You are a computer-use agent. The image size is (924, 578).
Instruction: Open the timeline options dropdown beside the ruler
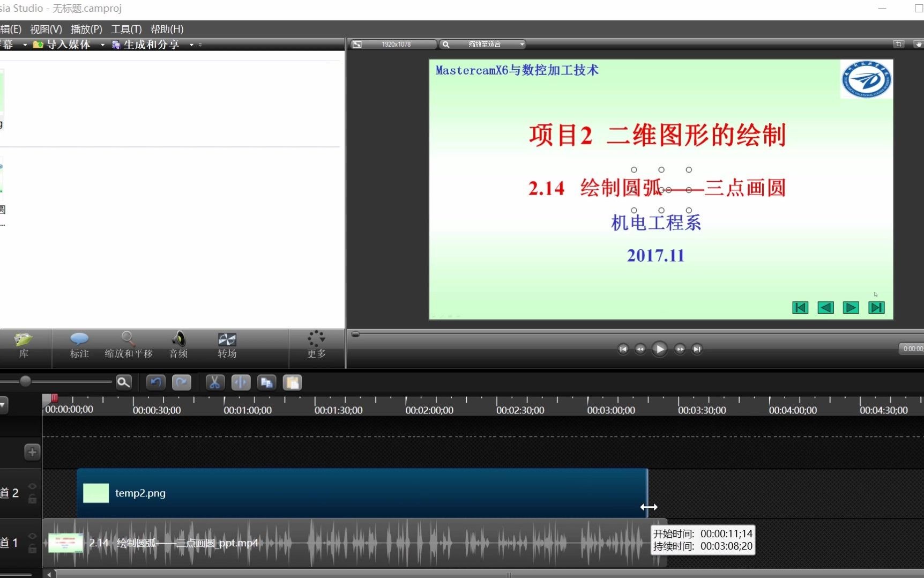tap(3, 405)
